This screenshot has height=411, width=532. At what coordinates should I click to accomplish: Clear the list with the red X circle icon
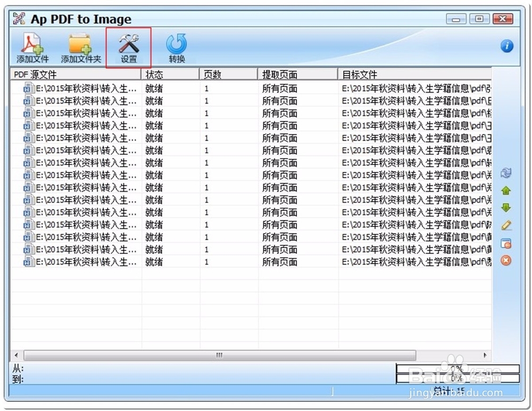[x=506, y=260]
